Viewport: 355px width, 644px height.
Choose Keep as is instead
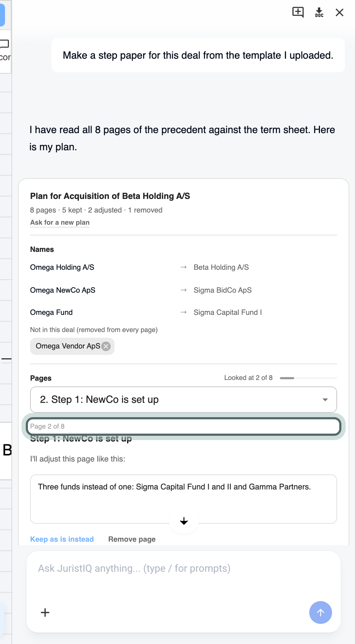[62, 539]
